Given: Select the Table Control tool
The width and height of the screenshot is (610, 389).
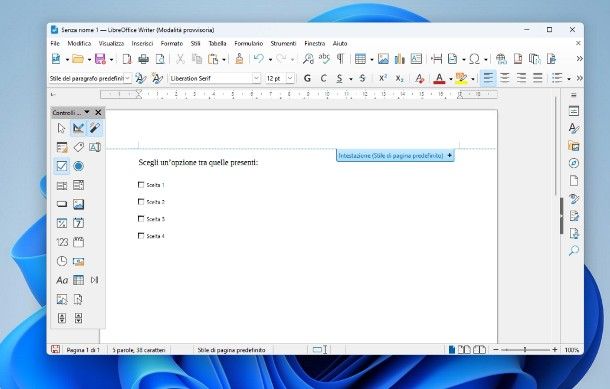Looking at the screenshot, I should point(78,280).
